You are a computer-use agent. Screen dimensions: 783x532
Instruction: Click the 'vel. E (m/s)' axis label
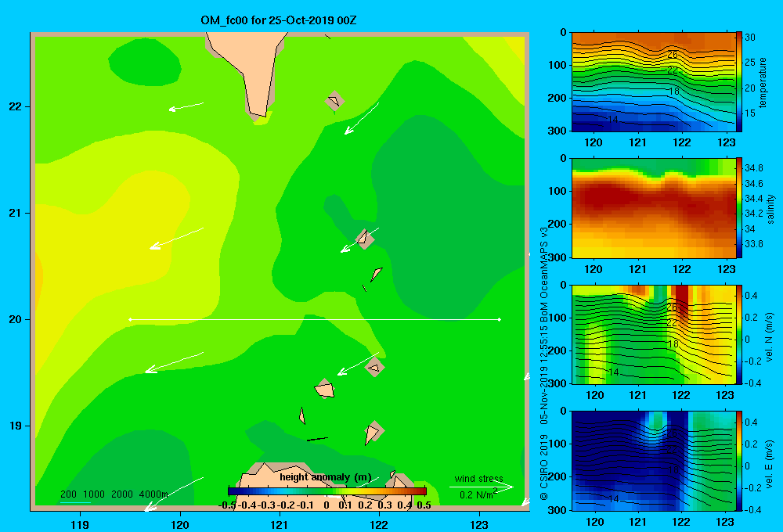coord(770,463)
